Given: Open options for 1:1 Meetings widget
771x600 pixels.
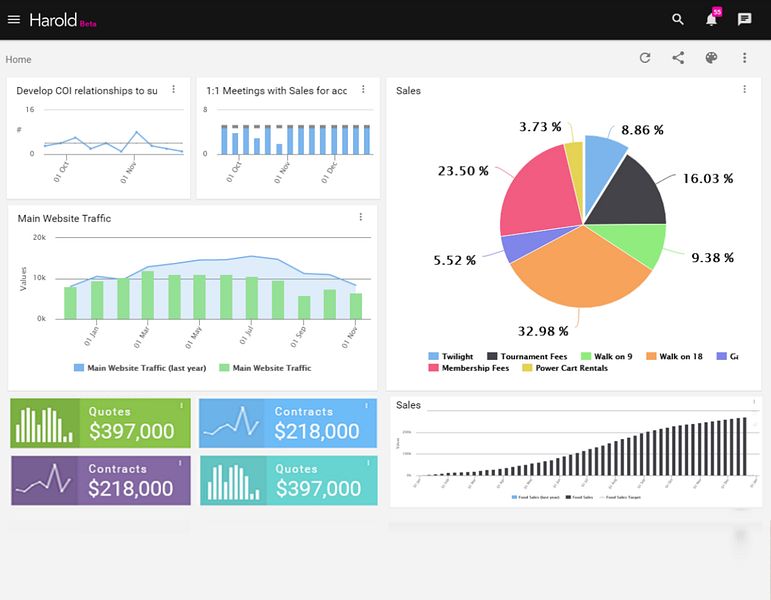Looking at the screenshot, I should coord(363,89).
